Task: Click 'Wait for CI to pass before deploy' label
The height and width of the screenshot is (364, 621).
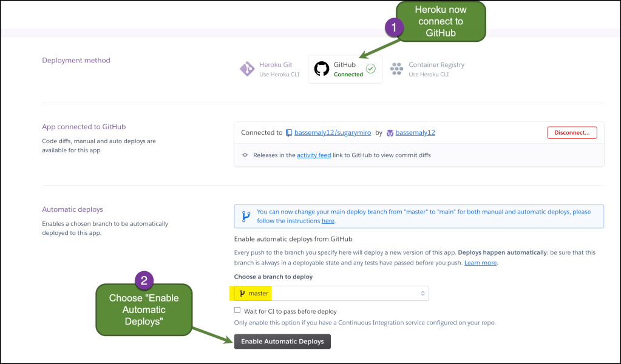Action: tap(290, 311)
